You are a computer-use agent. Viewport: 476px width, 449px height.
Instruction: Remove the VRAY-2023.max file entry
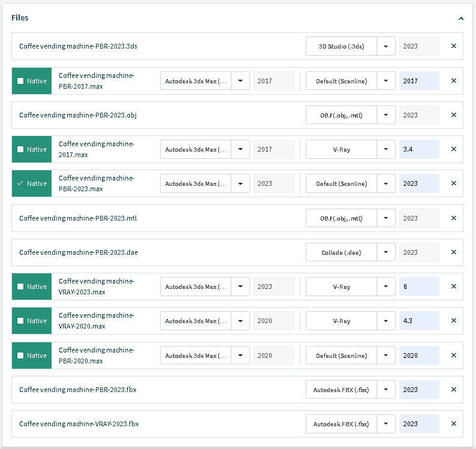click(453, 287)
